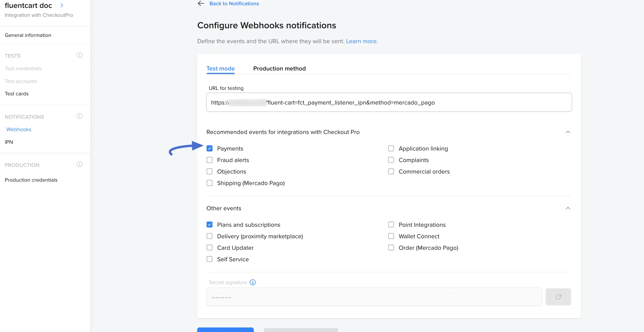Go to IPN in the Notifications sidebar

click(9, 142)
